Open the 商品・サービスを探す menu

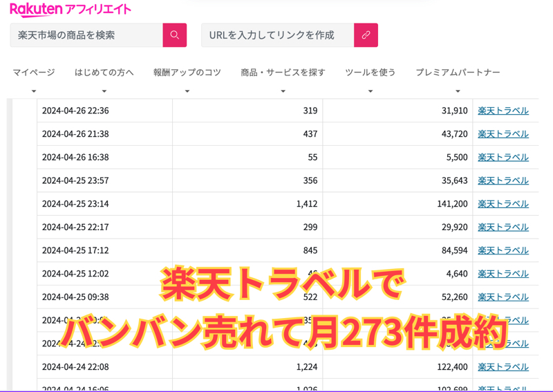283,73
